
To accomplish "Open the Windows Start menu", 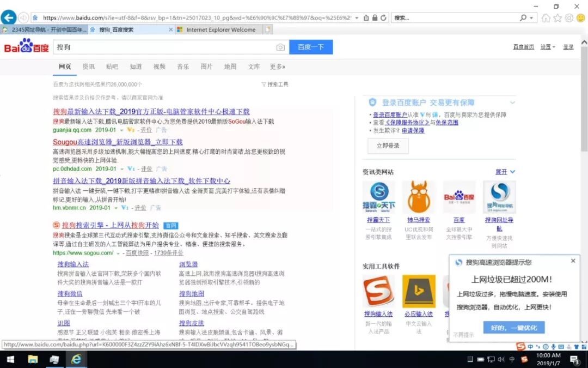I will [x=10, y=359].
